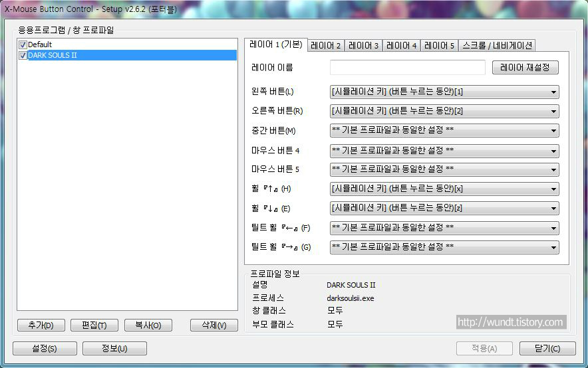Click the 편집(T) button
This screenshot has width=588, height=368.
94,325
